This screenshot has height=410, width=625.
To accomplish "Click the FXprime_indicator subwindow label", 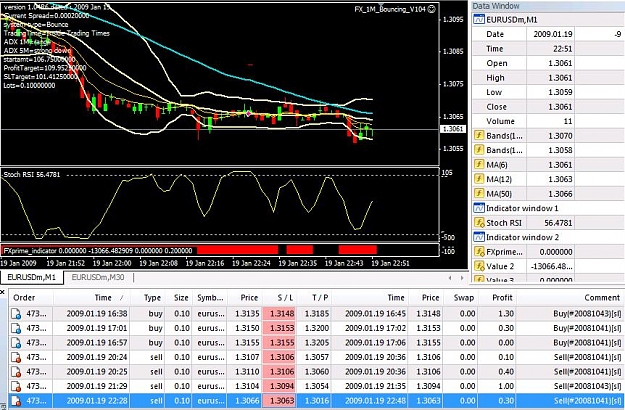I will click(x=98, y=251).
